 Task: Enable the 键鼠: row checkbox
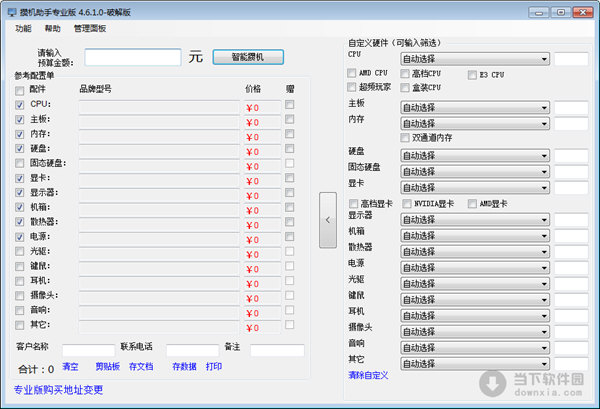(20, 266)
